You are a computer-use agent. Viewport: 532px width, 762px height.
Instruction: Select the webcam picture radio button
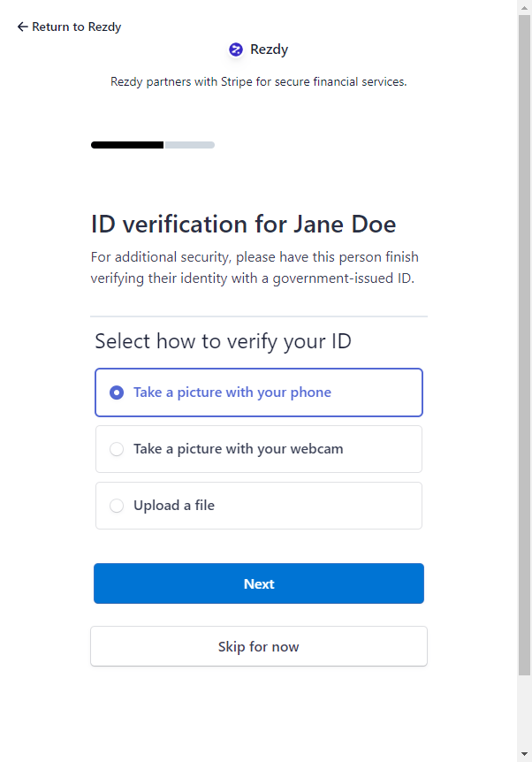pos(117,449)
